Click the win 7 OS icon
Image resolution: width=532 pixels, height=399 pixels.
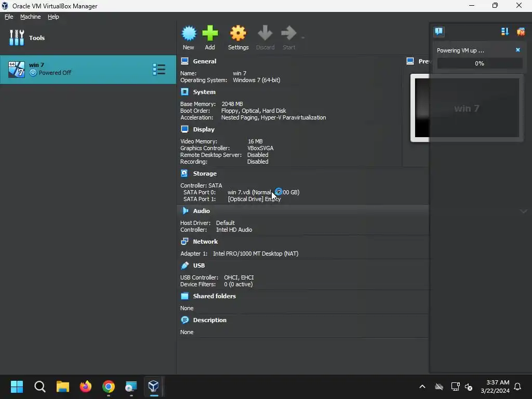(x=17, y=69)
